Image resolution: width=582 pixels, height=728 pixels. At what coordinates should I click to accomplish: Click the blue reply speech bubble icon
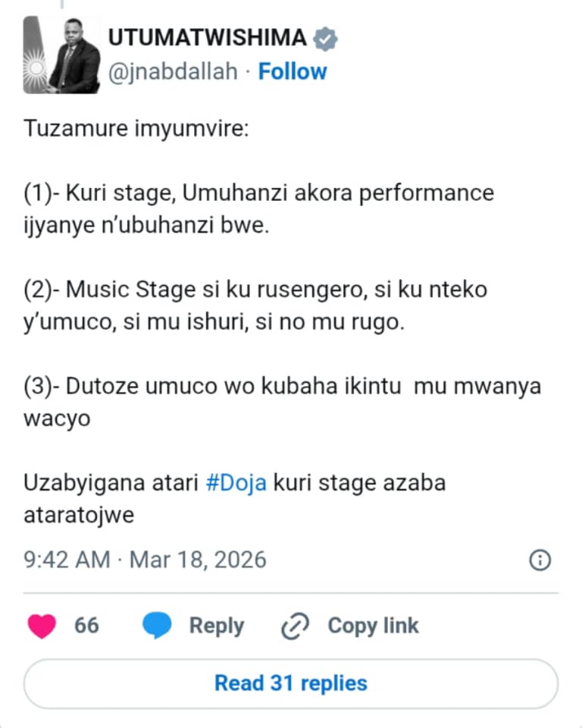(x=157, y=626)
